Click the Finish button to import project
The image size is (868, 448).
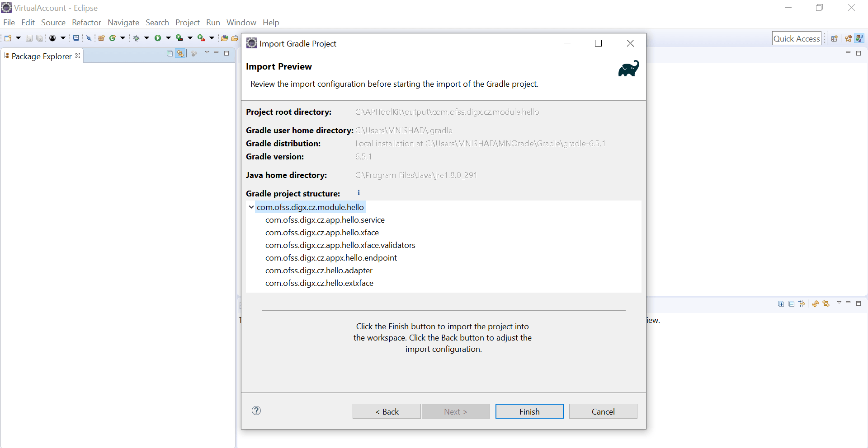pos(529,411)
